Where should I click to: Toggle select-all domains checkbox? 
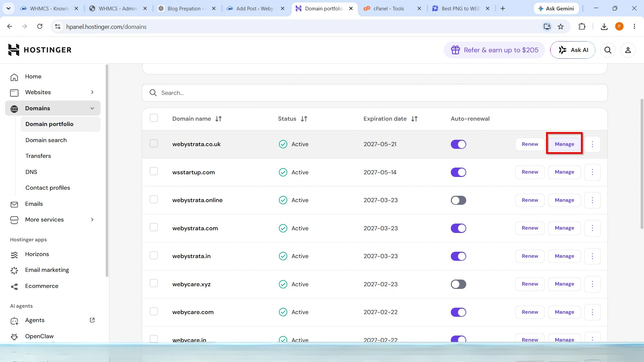[154, 118]
